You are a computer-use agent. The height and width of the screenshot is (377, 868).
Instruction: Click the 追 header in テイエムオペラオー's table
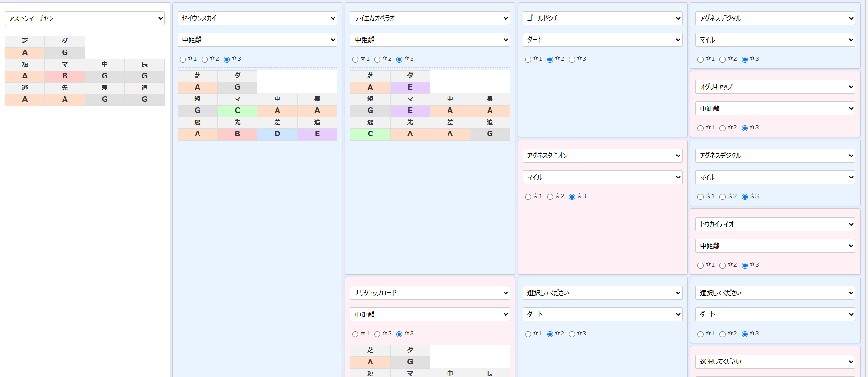tap(490, 122)
